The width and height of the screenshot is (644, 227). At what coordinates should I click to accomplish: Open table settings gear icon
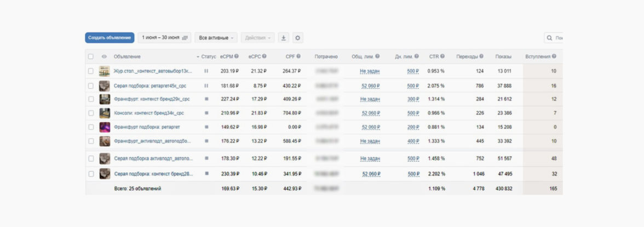[x=297, y=38]
